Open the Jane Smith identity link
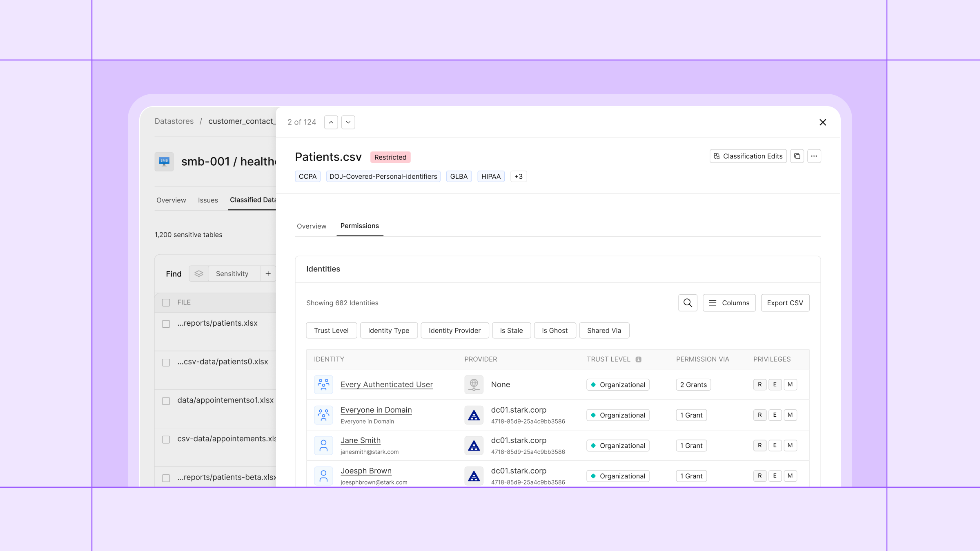The width and height of the screenshot is (980, 551). (x=361, y=440)
